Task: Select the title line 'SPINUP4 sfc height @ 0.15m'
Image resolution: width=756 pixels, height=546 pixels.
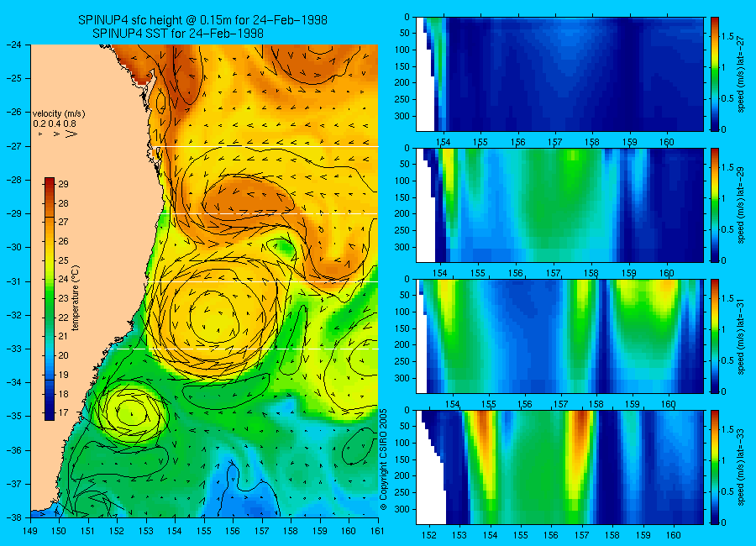Action: (162, 20)
